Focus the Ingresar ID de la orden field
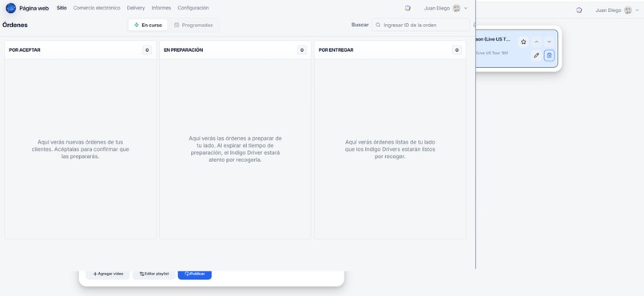The width and height of the screenshot is (644, 296). coord(420,25)
